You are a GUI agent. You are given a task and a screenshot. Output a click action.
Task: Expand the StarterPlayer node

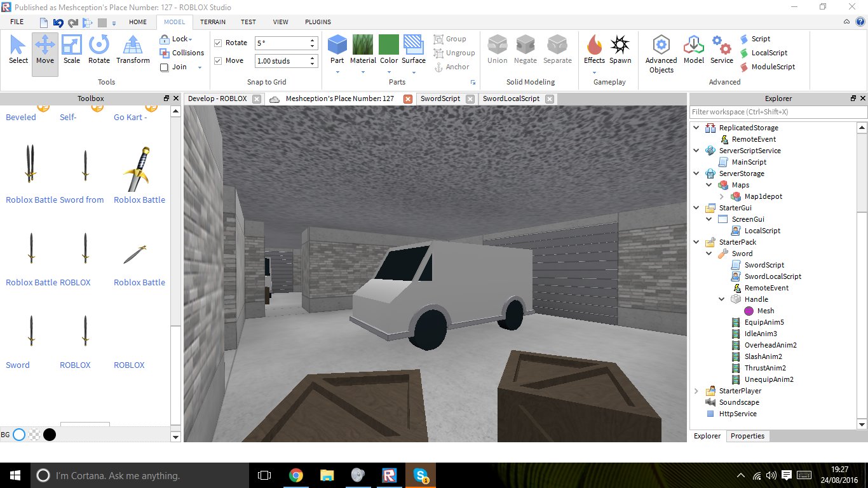(x=696, y=391)
